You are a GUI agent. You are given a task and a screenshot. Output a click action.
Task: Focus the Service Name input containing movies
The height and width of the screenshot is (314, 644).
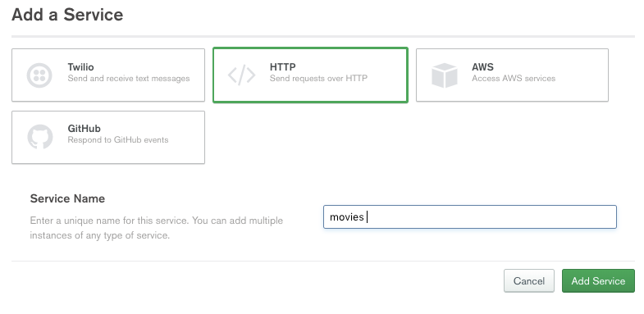coord(470,216)
